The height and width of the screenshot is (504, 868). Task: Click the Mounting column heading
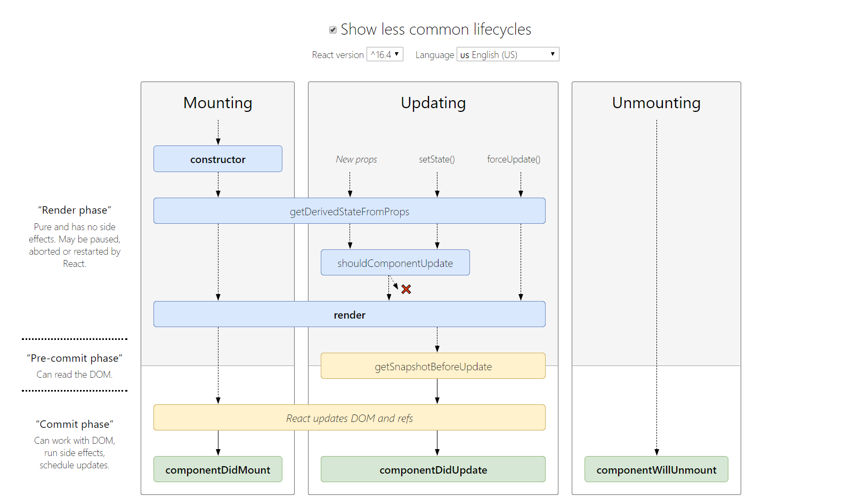pos(217,103)
